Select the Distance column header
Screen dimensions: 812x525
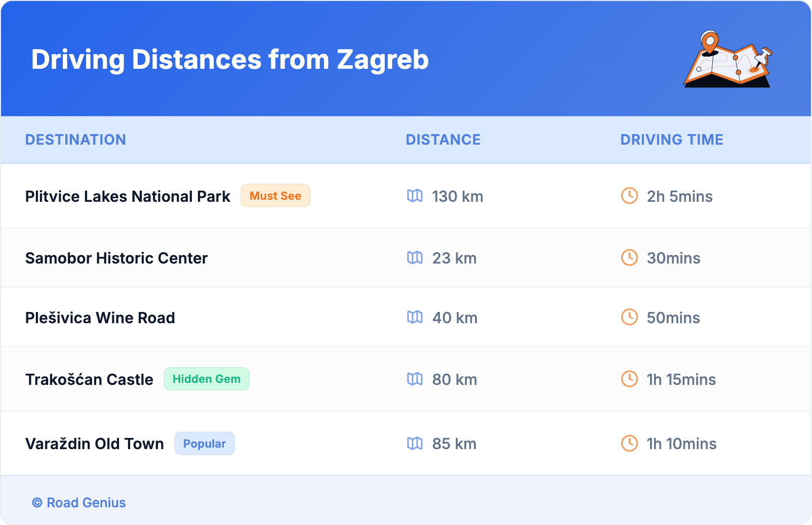pos(443,140)
